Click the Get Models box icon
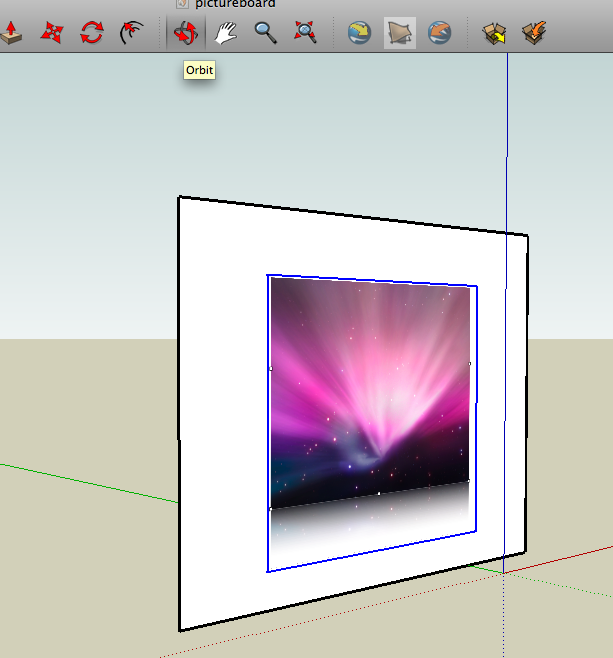This screenshot has height=658, width=613. click(494, 33)
